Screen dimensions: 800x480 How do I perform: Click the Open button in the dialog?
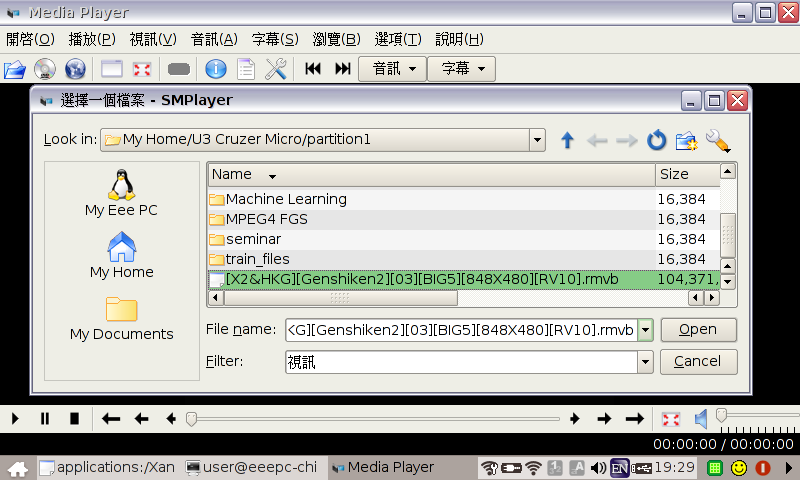[698, 330]
